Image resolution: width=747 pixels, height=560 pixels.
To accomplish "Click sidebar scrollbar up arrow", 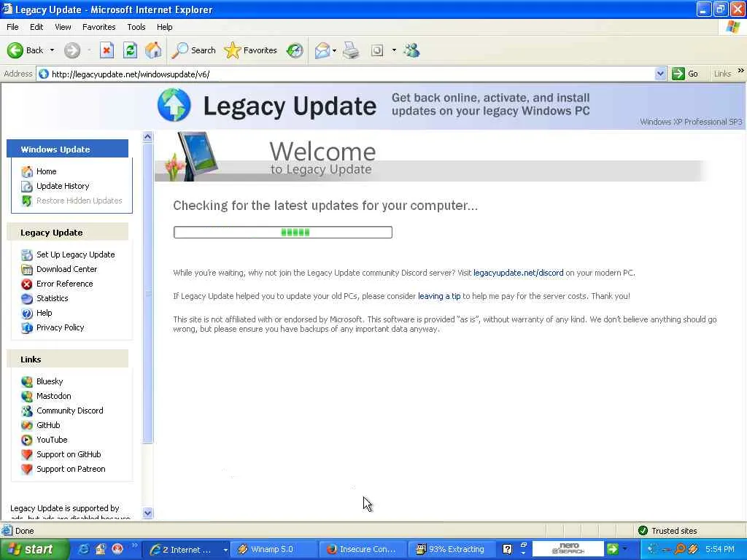I will (x=147, y=137).
